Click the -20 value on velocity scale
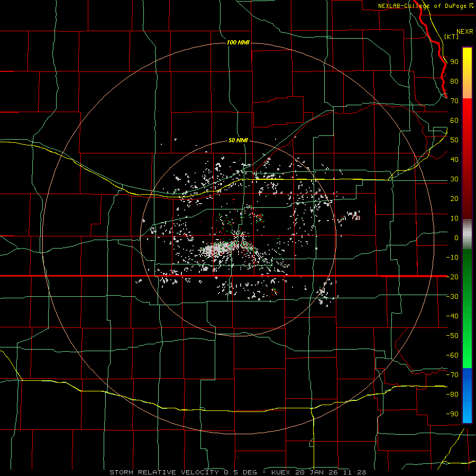Image resolution: width=476 pixels, height=476 pixels. click(452, 277)
